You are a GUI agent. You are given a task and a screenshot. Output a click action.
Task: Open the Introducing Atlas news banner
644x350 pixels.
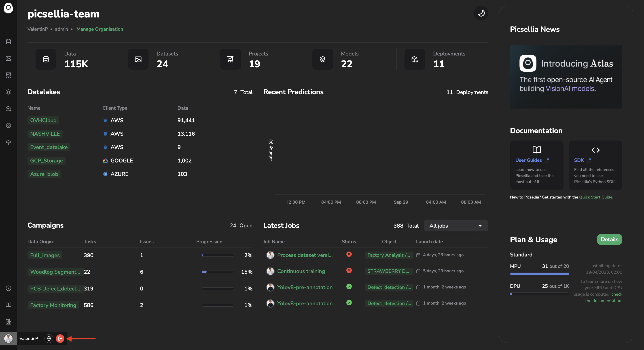(566, 77)
